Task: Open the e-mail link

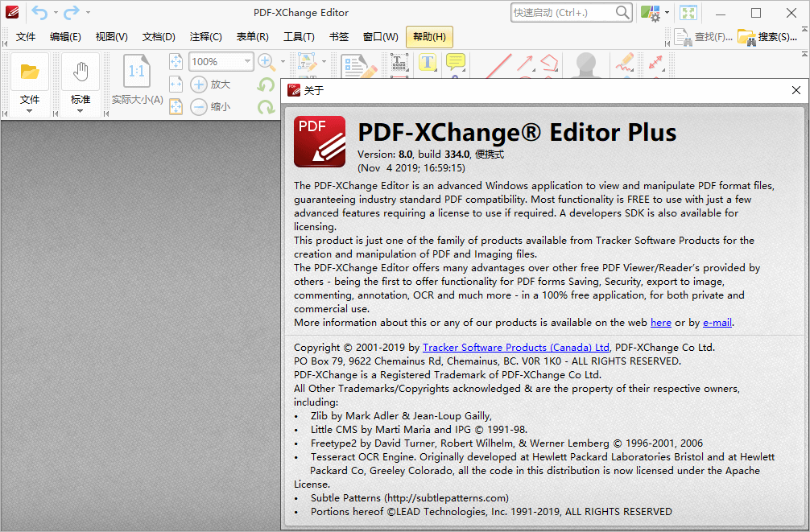Action: [717, 322]
